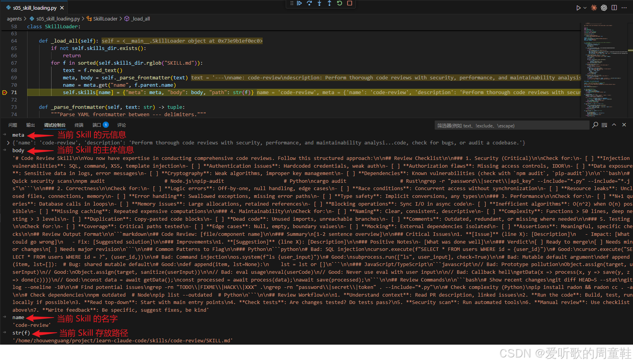Click 'meta' expression in debug console
The image size is (633, 364).
[x=18, y=135]
